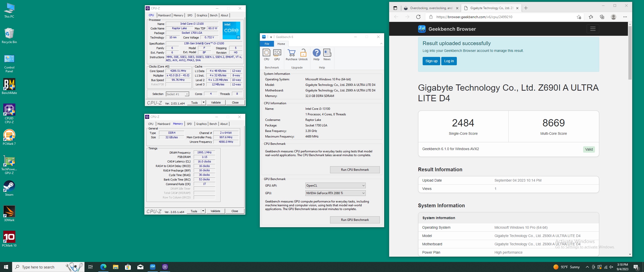This screenshot has width=644, height=272.
Task: Click Run GPU Benchmark button
Action: (355, 220)
